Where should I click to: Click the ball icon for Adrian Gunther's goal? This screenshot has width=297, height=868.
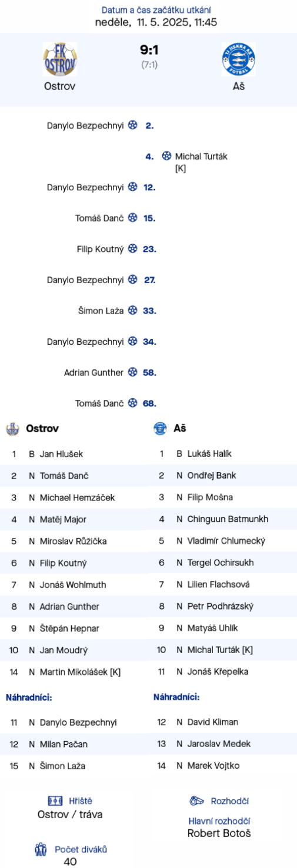point(133,372)
